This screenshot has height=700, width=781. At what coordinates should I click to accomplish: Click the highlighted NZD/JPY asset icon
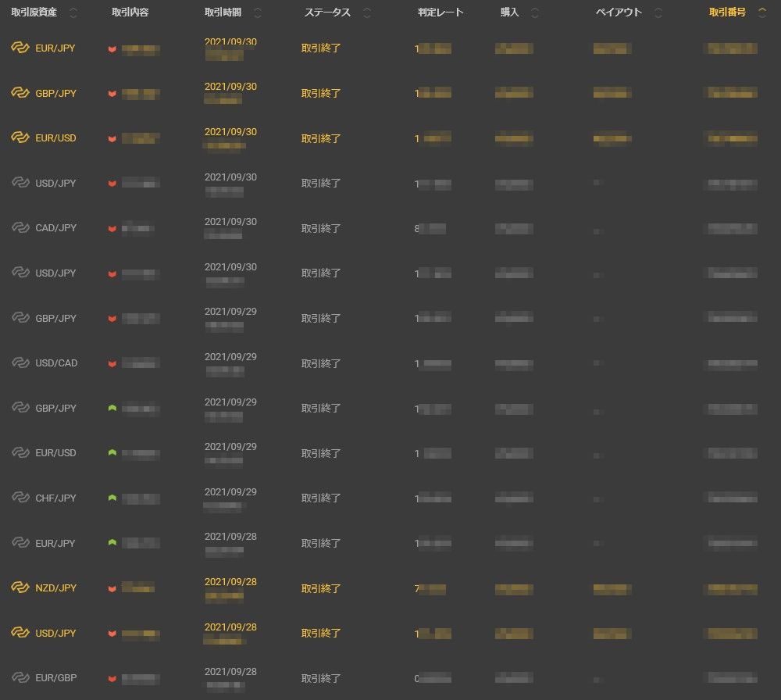tap(20, 587)
